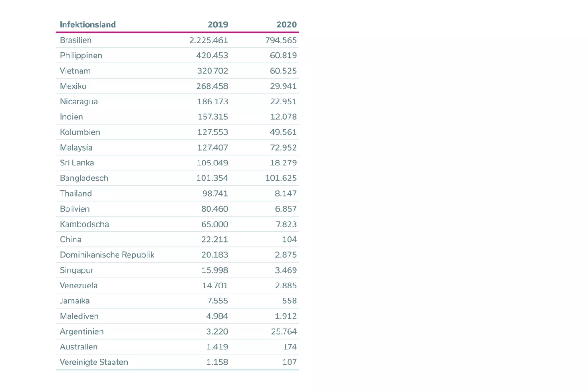588x392 pixels.
Task: Select the Malediven row label
Action: 79,316
